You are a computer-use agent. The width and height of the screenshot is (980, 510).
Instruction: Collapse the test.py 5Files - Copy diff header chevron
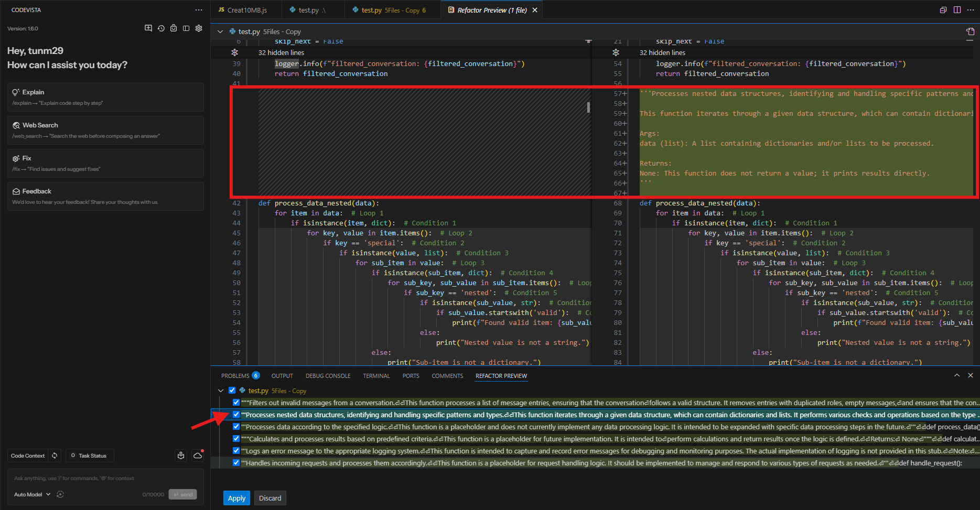pyautogui.click(x=220, y=31)
